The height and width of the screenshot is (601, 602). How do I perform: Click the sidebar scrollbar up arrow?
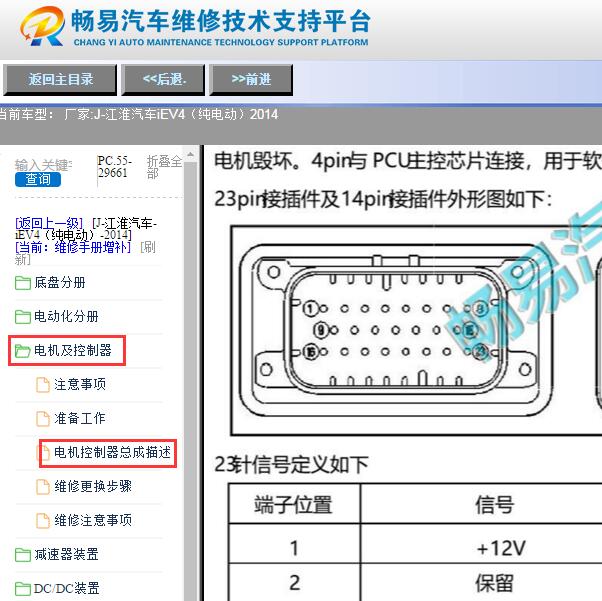190,155
